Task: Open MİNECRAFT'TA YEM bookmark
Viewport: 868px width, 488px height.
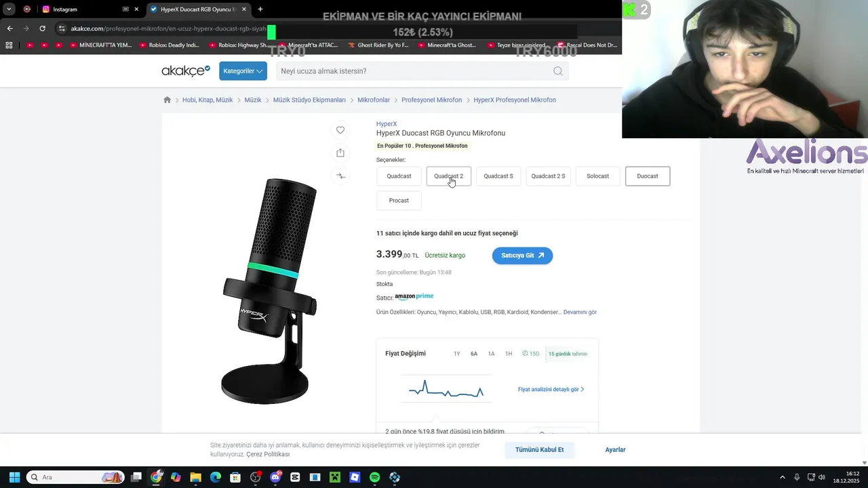Action: (x=100, y=45)
